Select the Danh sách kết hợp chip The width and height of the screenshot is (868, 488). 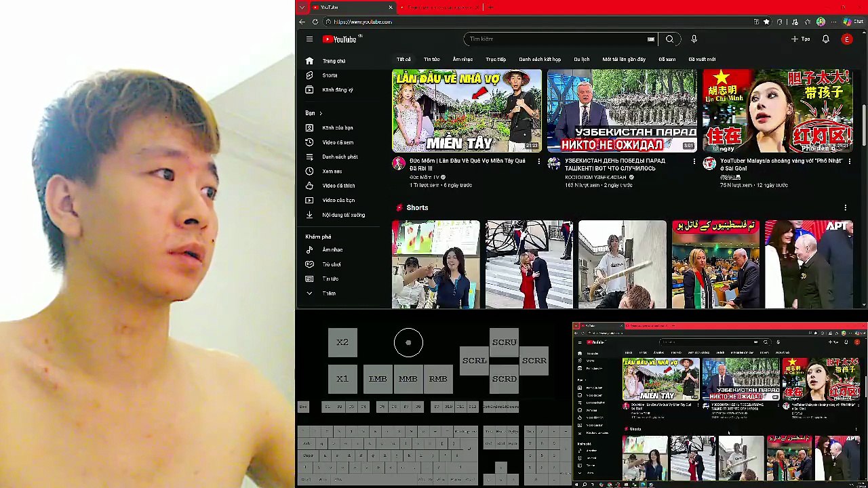[540, 60]
